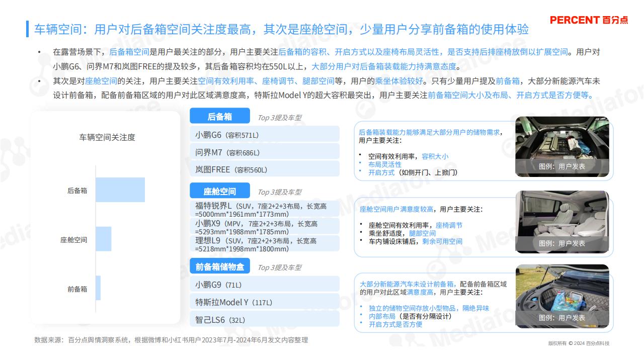Click the 座舱空间 axis label in chart
This screenshot has width=644, height=362.
tap(73, 240)
